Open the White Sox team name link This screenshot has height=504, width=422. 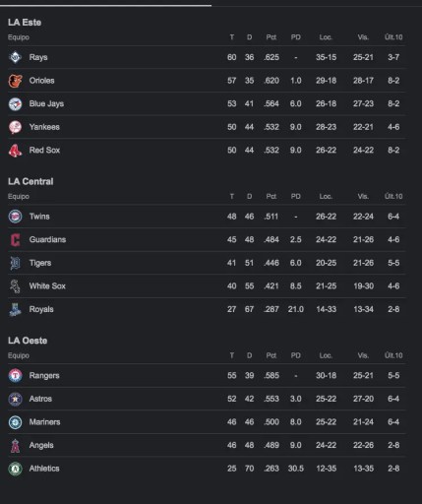tap(47, 286)
